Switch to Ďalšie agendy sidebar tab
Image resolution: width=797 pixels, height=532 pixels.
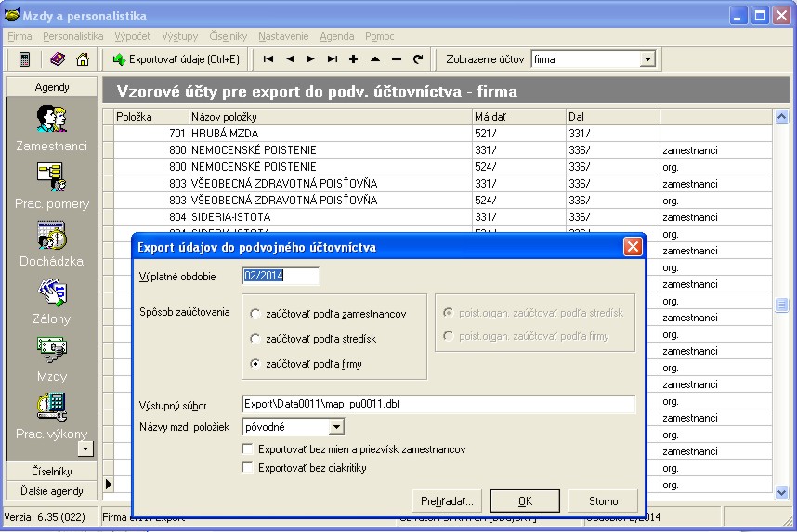(51, 491)
